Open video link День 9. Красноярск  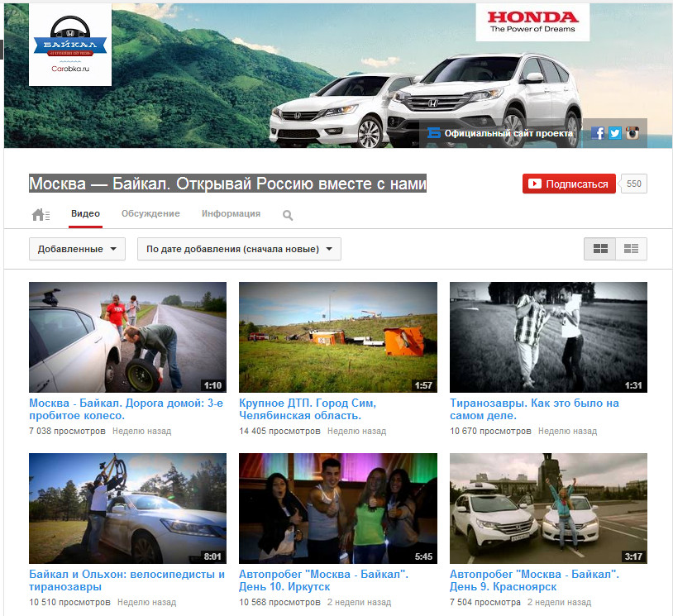coord(534,580)
